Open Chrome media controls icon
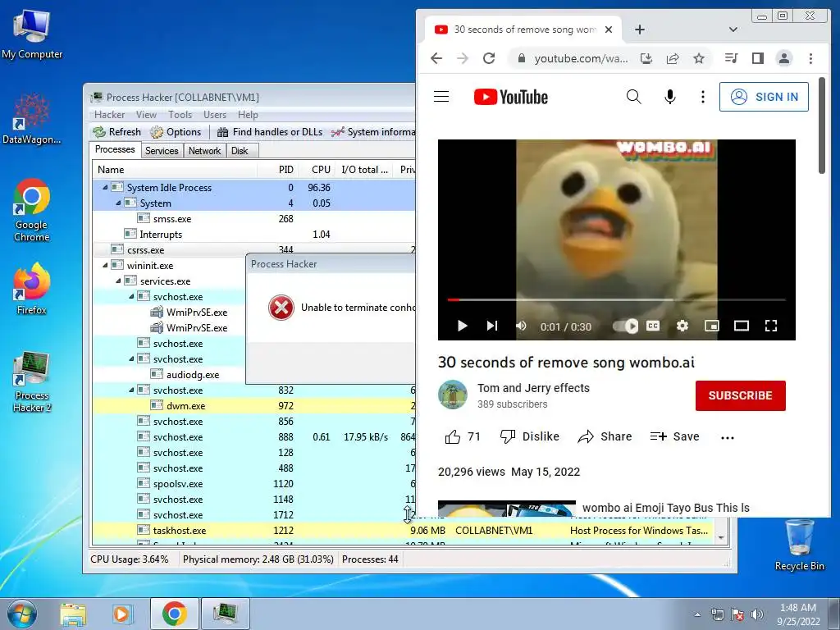This screenshot has width=840, height=630. click(731, 58)
